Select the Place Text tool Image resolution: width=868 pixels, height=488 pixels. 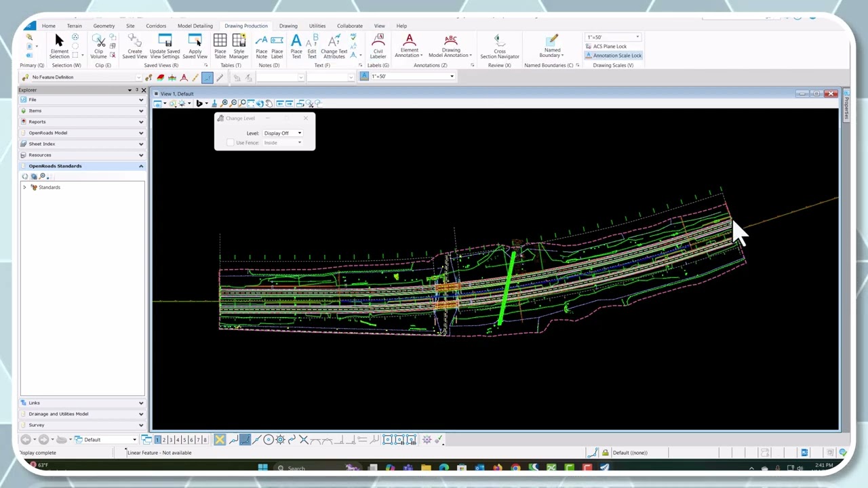[x=296, y=46]
